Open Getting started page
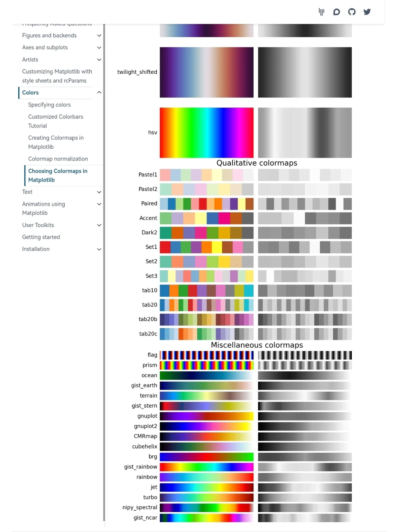This screenshot has width=399, height=532. click(x=41, y=237)
